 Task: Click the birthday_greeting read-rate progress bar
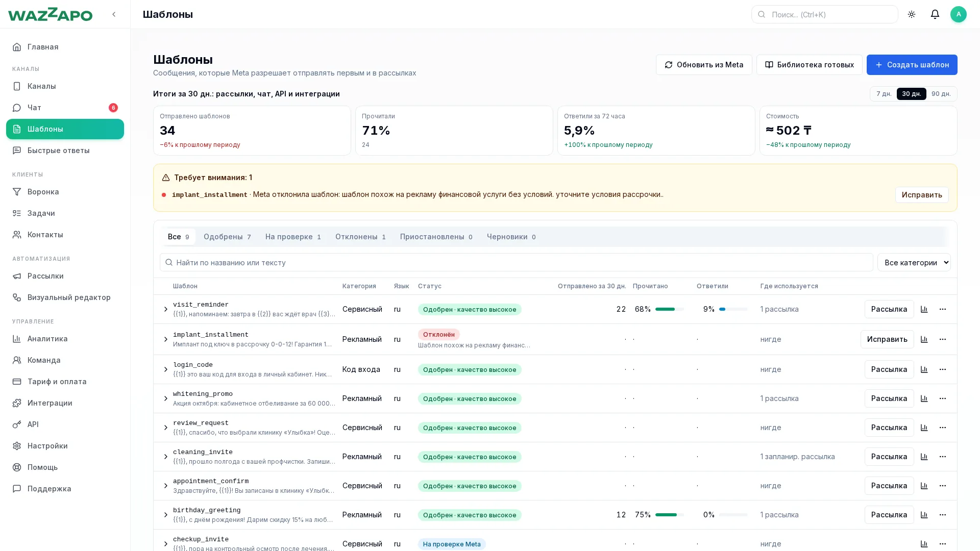pos(669,515)
